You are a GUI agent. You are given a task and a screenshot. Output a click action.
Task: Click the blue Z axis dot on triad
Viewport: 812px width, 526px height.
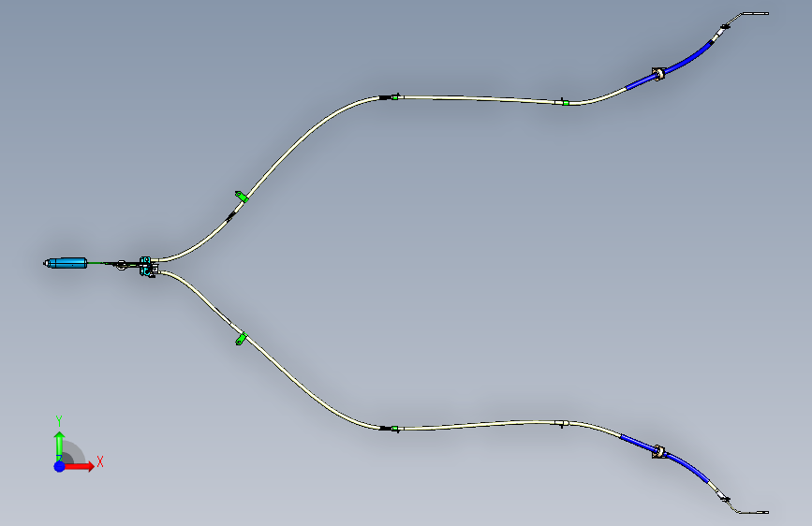(60, 466)
